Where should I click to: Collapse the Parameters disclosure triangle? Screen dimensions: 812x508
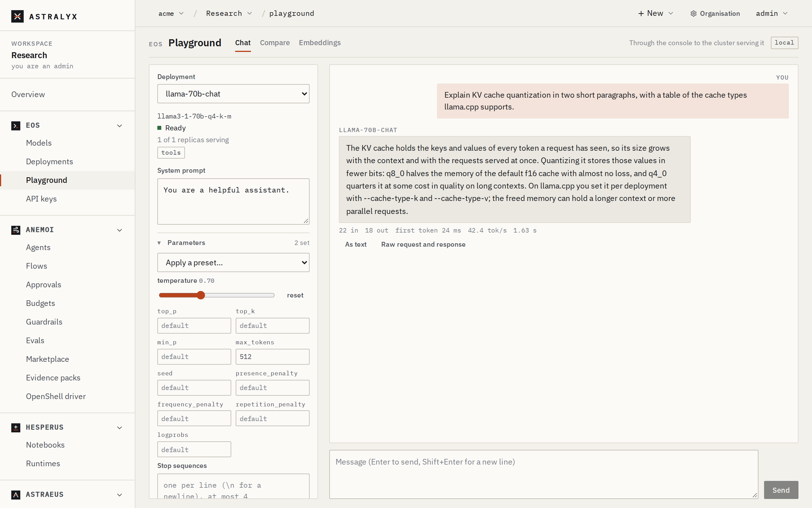click(x=159, y=243)
